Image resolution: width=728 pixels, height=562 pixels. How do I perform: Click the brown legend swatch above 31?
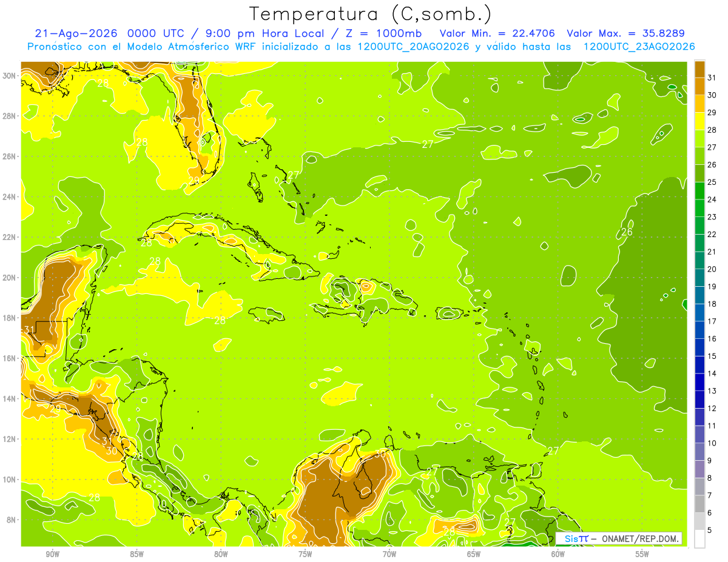[699, 69]
